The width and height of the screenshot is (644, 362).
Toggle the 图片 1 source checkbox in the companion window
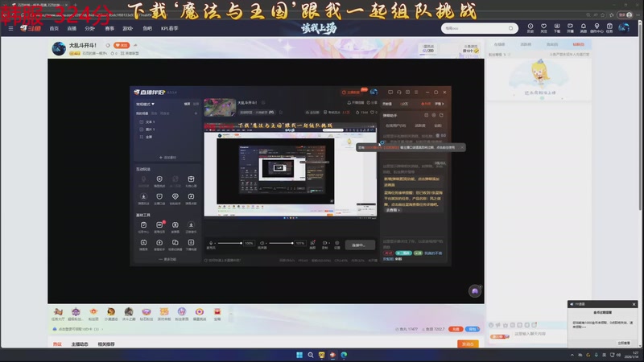[142, 130]
